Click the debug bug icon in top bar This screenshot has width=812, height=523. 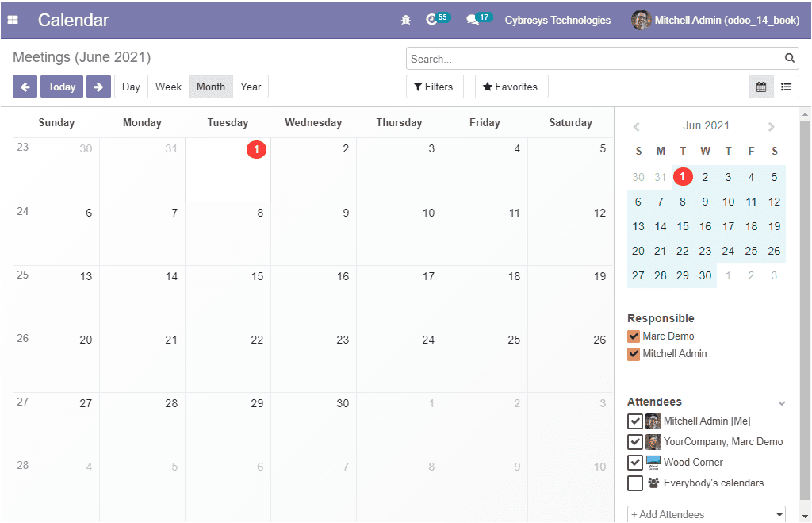406,19
